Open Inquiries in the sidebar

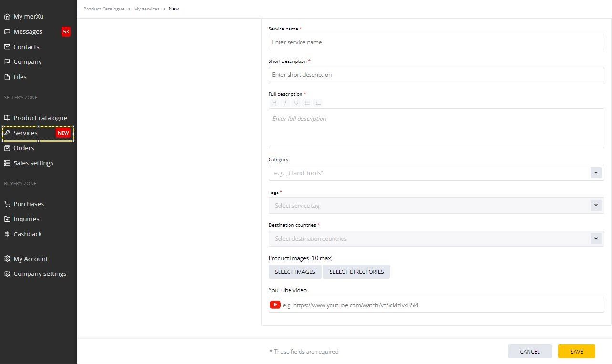tap(26, 219)
